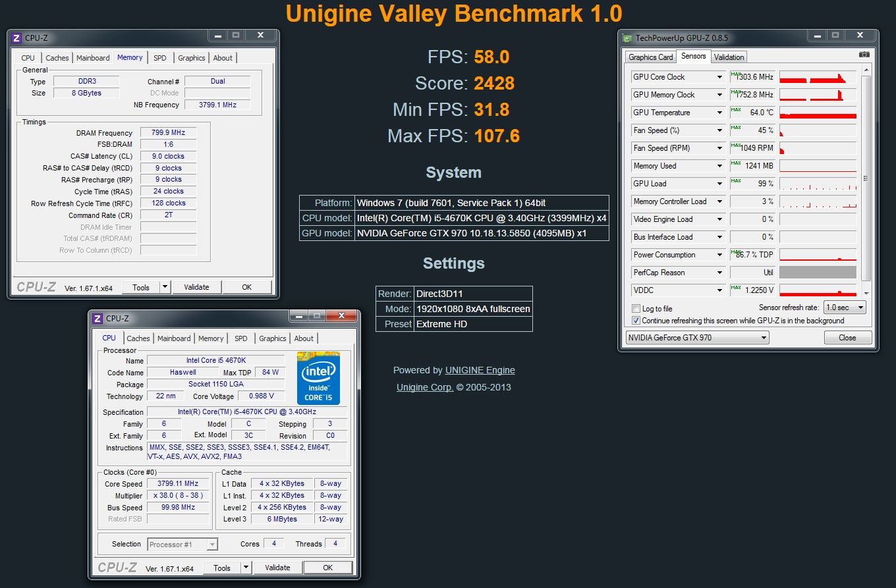Click OK button in CPU window

[327, 568]
